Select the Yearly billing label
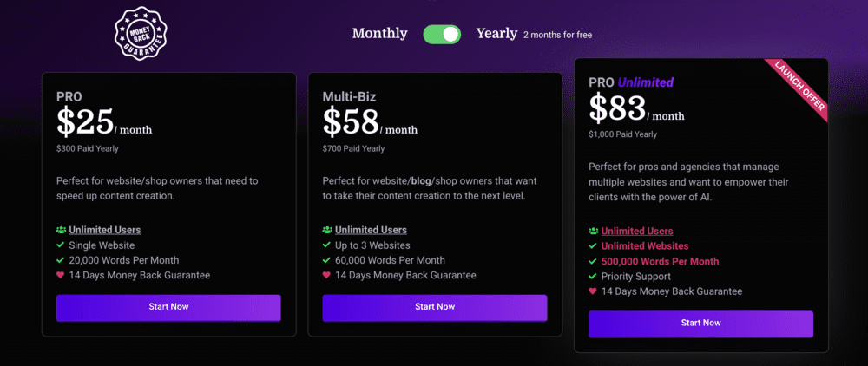 [x=496, y=34]
